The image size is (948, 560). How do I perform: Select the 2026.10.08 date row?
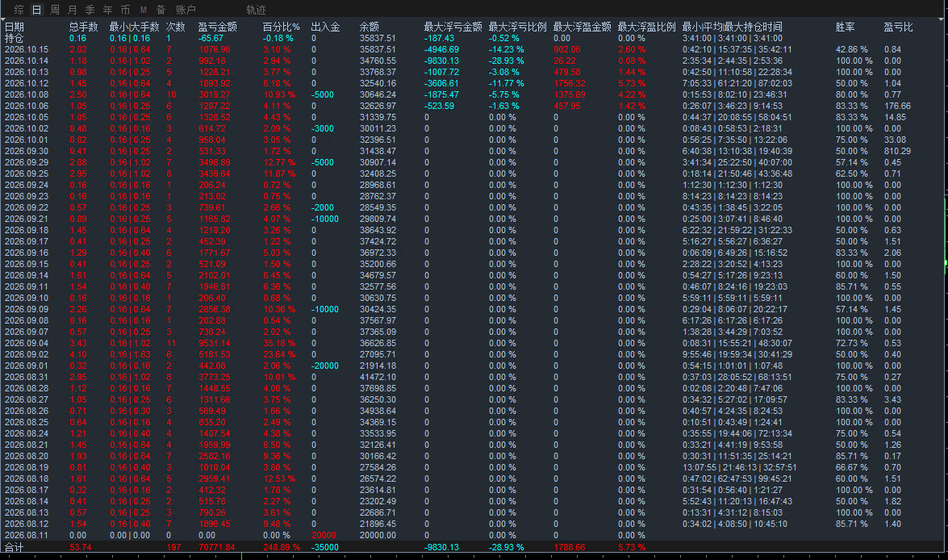point(27,94)
